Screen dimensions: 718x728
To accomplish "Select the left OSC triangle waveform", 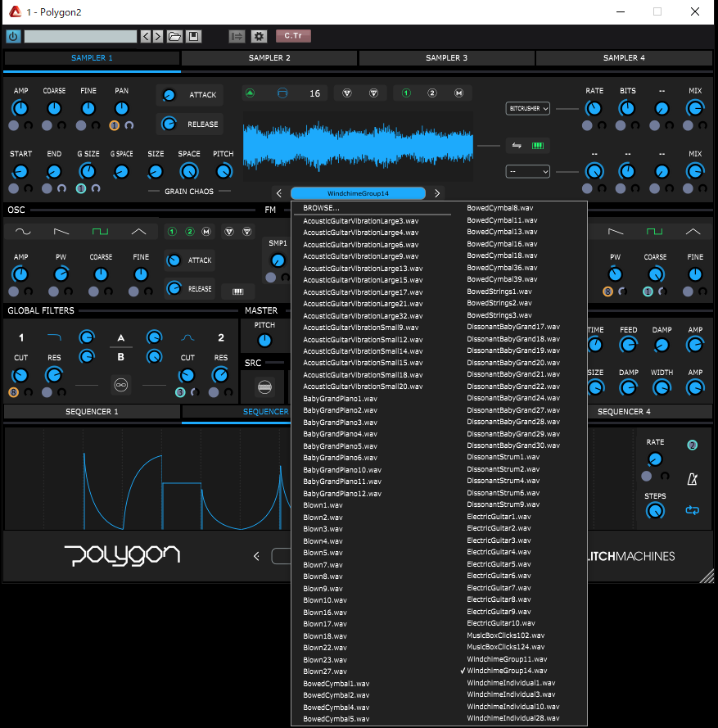I will 138,231.
